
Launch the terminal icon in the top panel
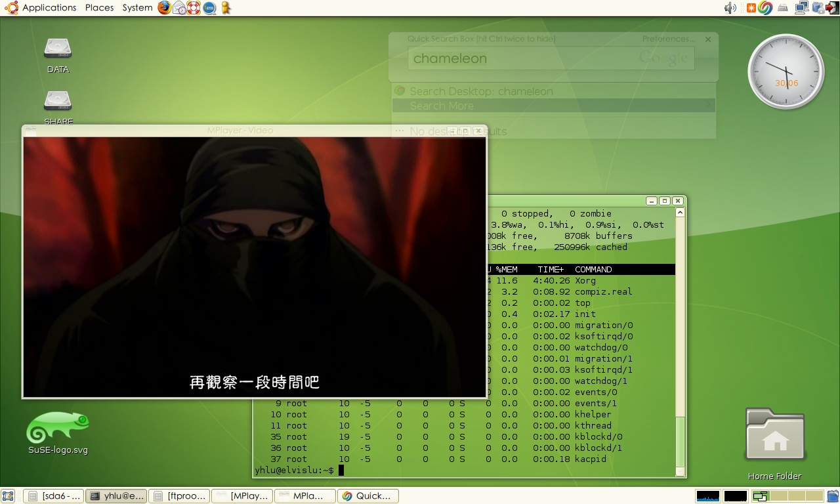(209, 8)
